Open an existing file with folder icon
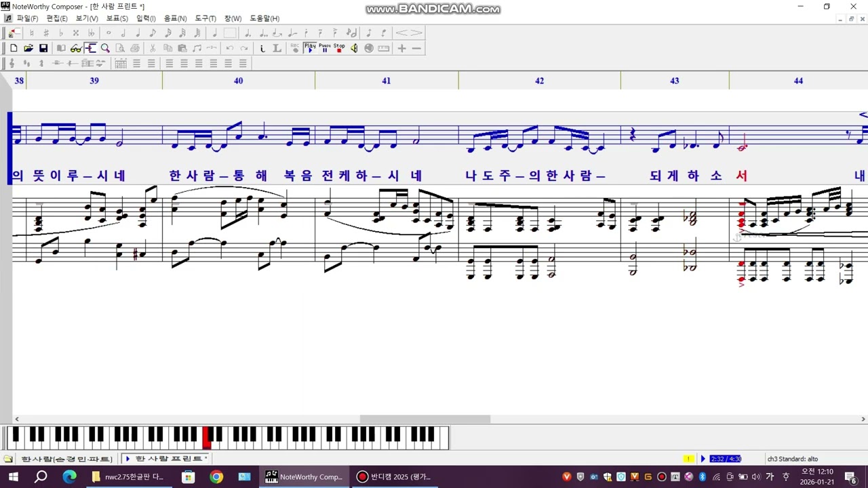The image size is (868, 488). 28,48
